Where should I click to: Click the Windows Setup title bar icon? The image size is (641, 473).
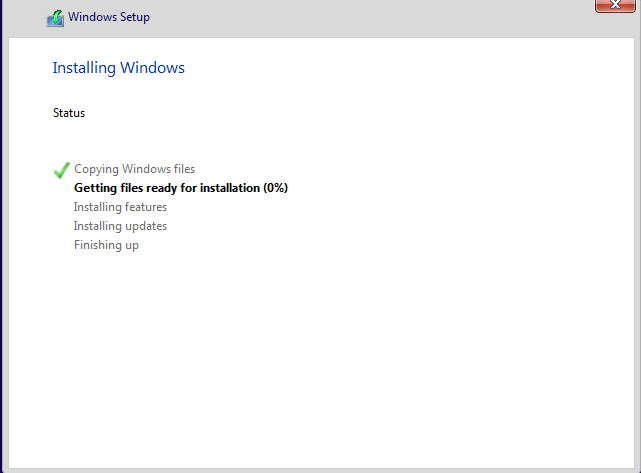[55, 18]
